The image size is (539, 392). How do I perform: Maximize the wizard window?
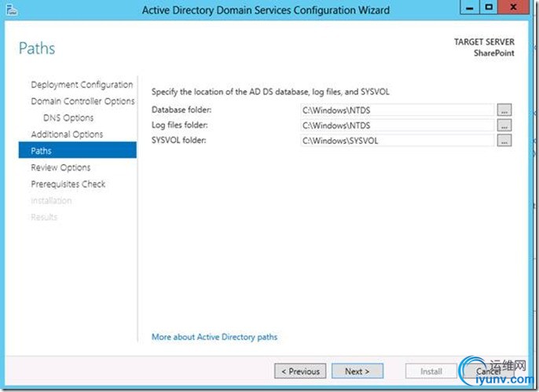[489, 8]
